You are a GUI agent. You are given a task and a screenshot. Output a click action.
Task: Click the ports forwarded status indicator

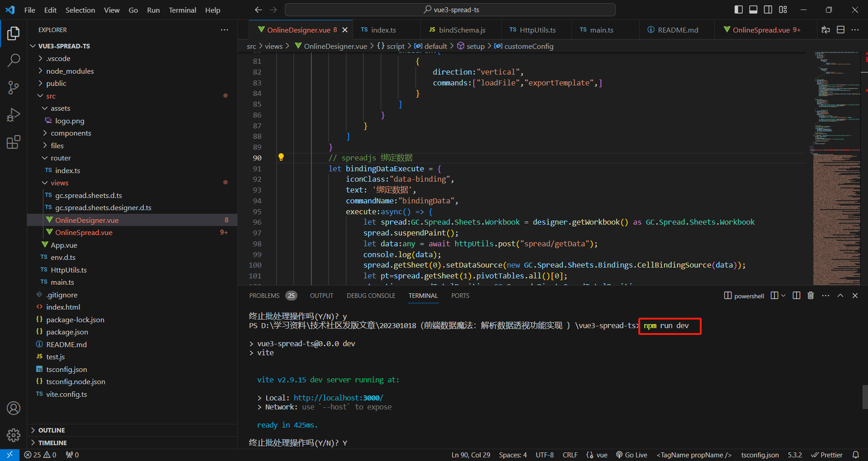pos(72,455)
